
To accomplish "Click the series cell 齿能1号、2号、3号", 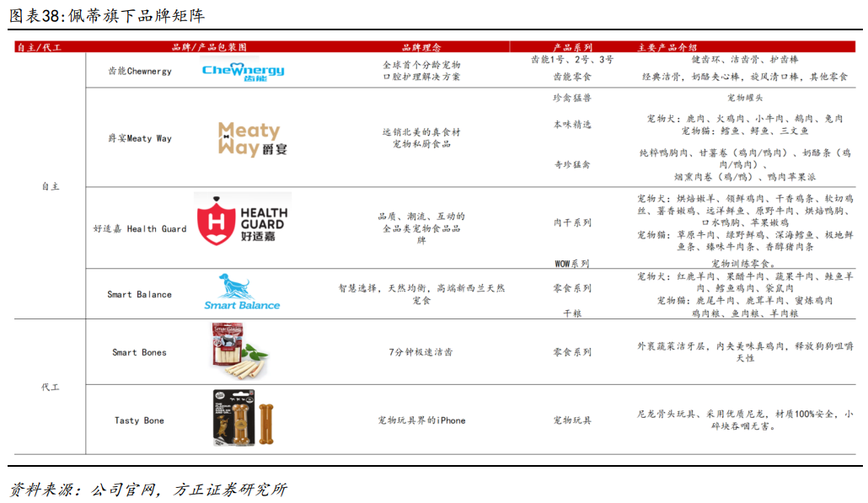I will (x=572, y=59).
